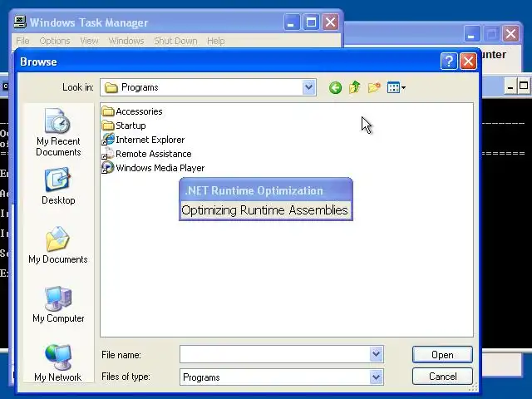Open the Task Manager Windows menu
The image size is (532, 399).
[x=126, y=41]
